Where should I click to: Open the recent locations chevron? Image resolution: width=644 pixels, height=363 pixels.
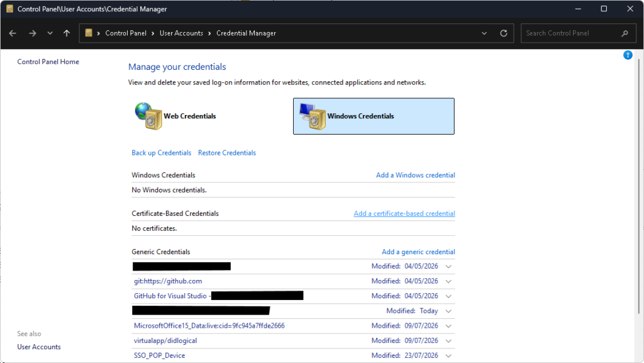(x=50, y=33)
